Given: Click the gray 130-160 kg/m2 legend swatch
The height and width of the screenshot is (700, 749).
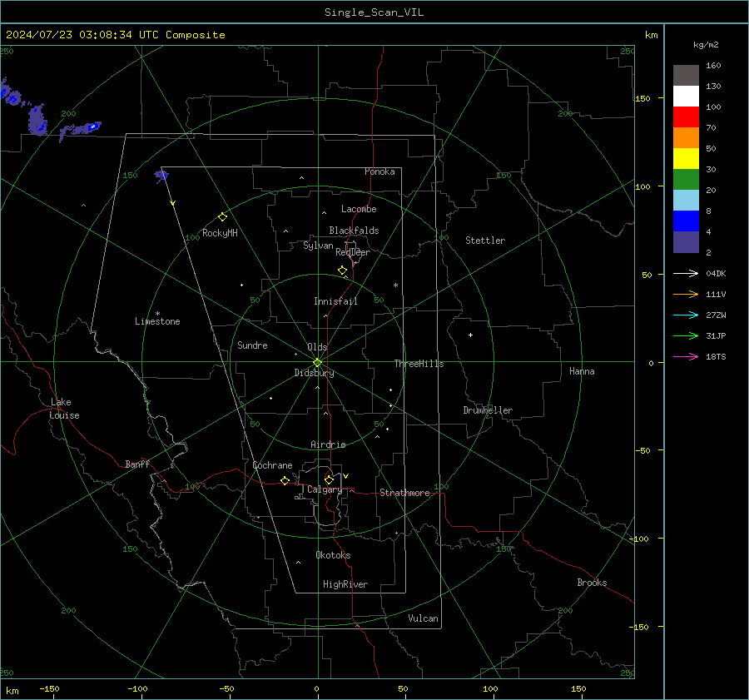Looking at the screenshot, I should coord(686,76).
